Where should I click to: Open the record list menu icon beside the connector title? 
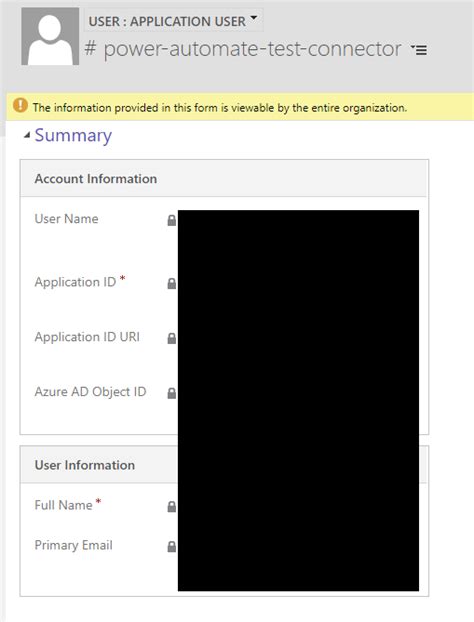tap(419, 50)
